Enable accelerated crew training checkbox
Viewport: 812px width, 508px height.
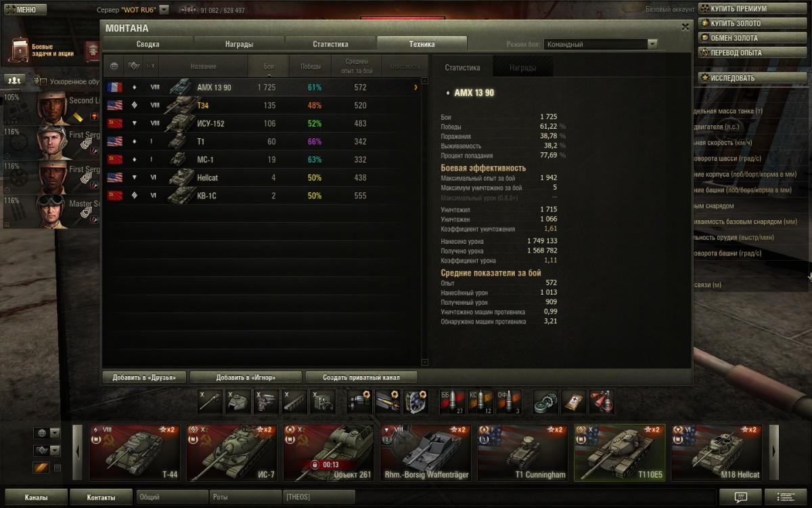coord(44,82)
